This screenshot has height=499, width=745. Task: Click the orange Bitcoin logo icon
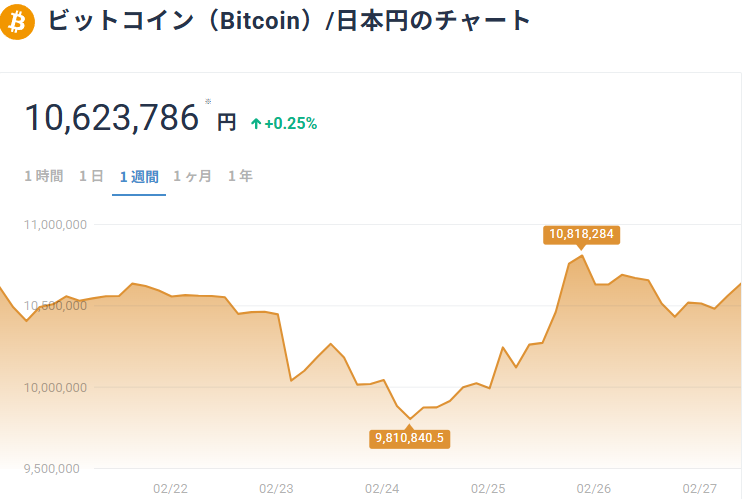[x=18, y=22]
